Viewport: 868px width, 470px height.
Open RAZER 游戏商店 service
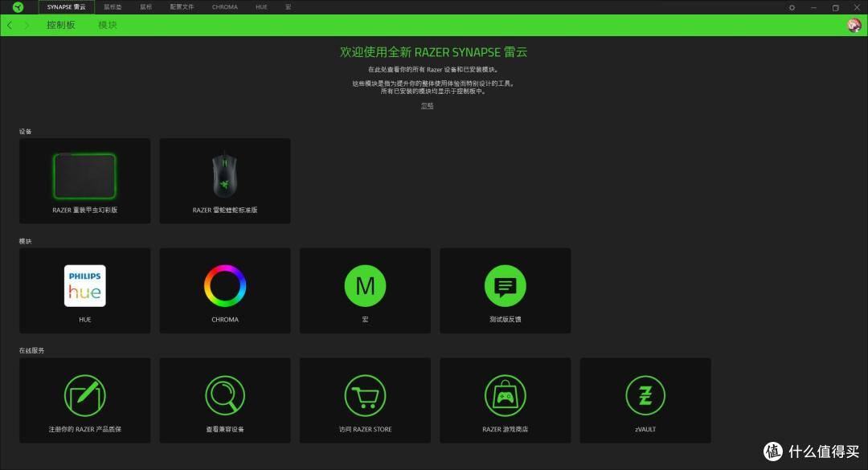tap(505, 400)
